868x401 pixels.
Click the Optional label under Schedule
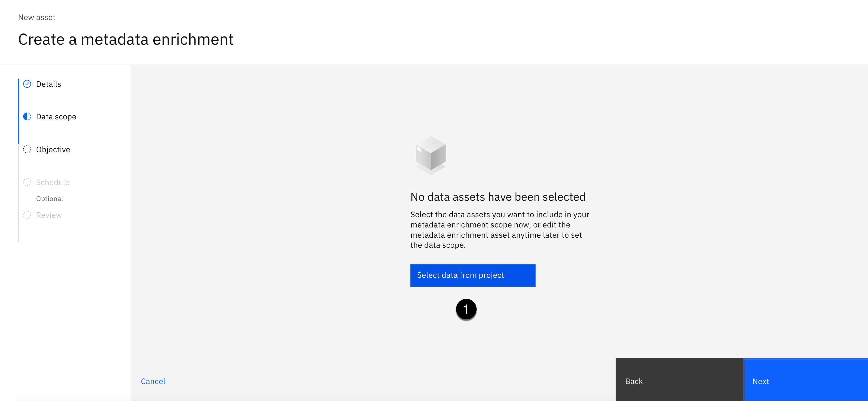coord(50,199)
